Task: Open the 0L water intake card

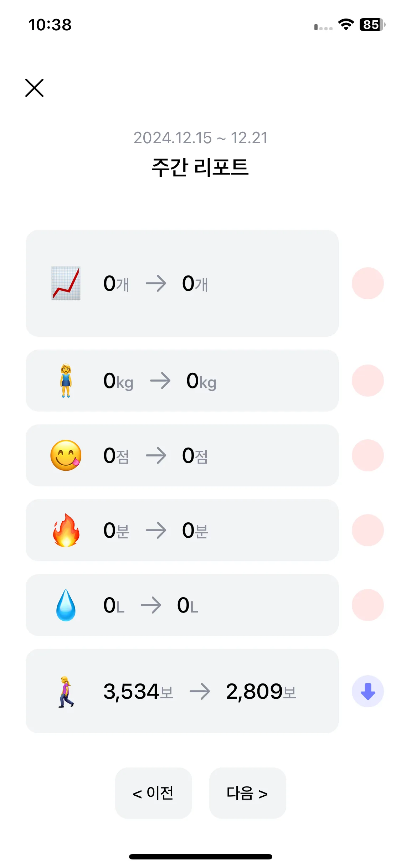Action: 182,605
